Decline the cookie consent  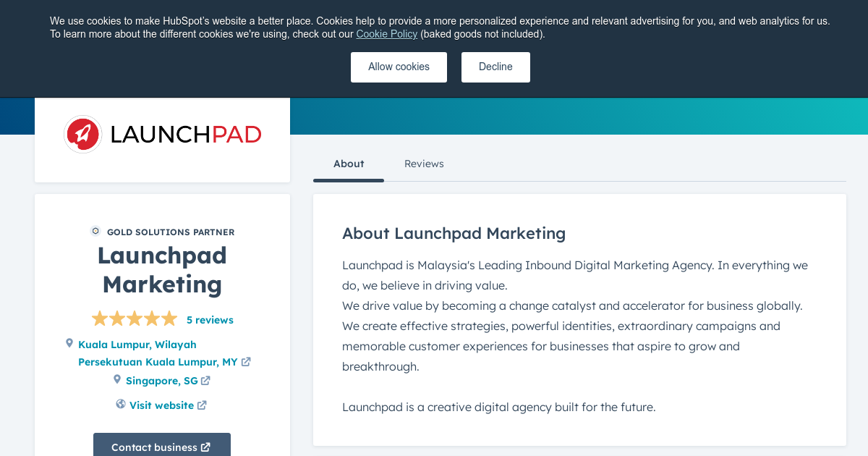495,67
